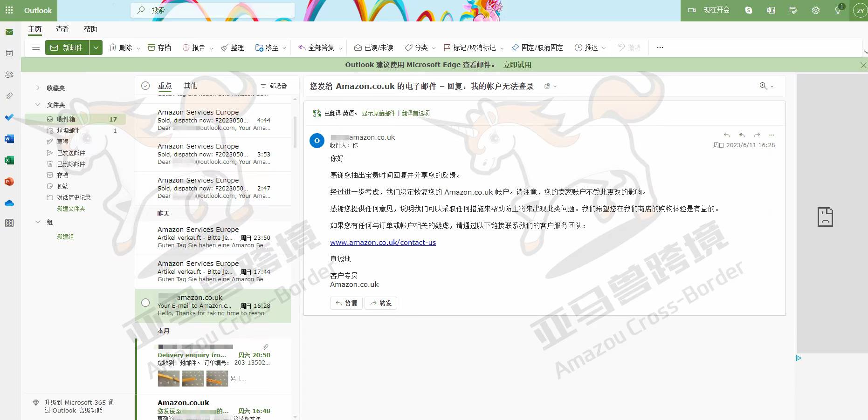Click 存档 archive in the toolbar
This screenshot has width=868, height=420.
[x=159, y=47]
